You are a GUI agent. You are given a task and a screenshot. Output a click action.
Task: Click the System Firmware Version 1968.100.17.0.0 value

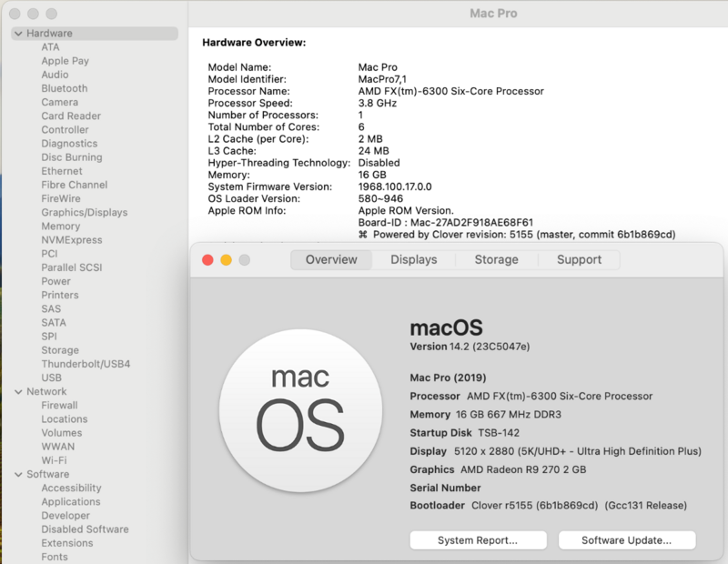point(395,186)
